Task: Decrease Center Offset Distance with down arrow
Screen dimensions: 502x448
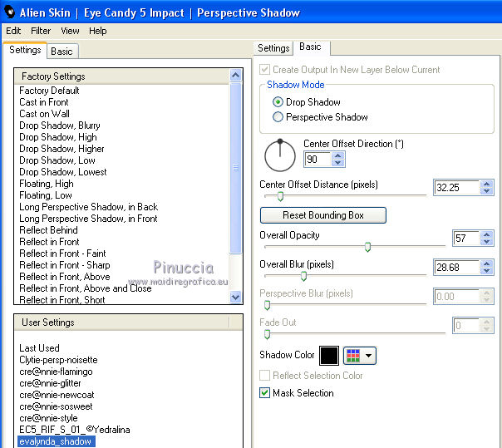Action: tap(487, 191)
